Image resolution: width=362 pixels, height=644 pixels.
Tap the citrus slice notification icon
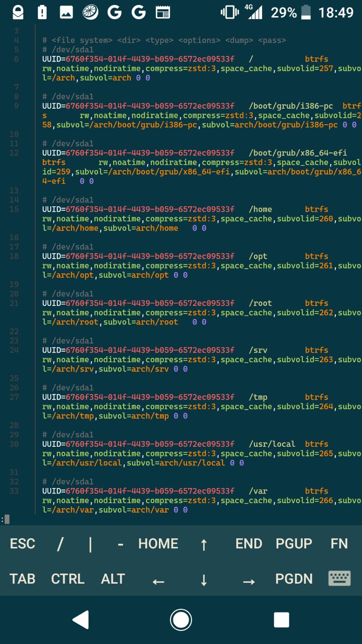pyautogui.click(x=90, y=12)
